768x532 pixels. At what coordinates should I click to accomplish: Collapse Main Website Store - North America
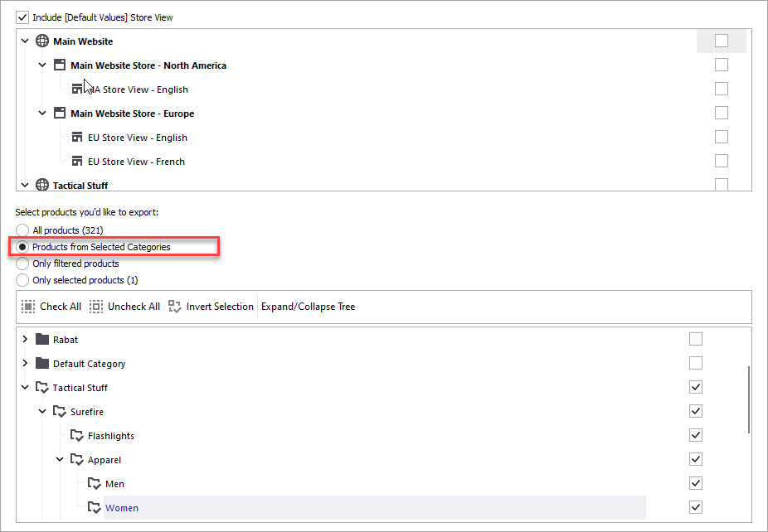[x=42, y=65]
